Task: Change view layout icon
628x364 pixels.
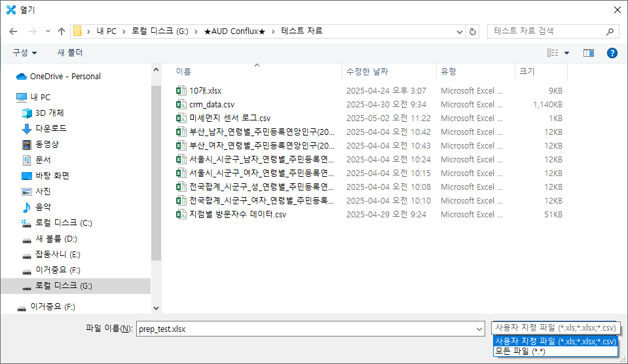Action: click(553, 53)
